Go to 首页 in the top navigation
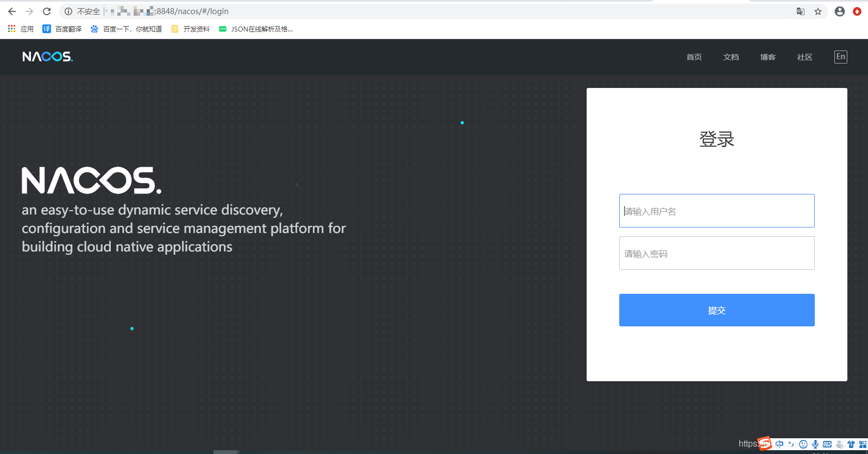 tap(694, 57)
